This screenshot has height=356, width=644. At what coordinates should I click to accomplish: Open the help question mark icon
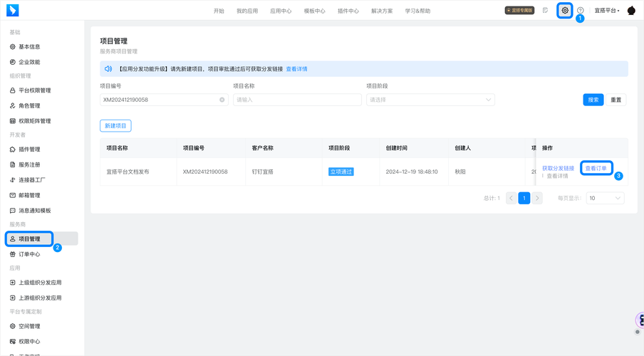[x=581, y=11]
